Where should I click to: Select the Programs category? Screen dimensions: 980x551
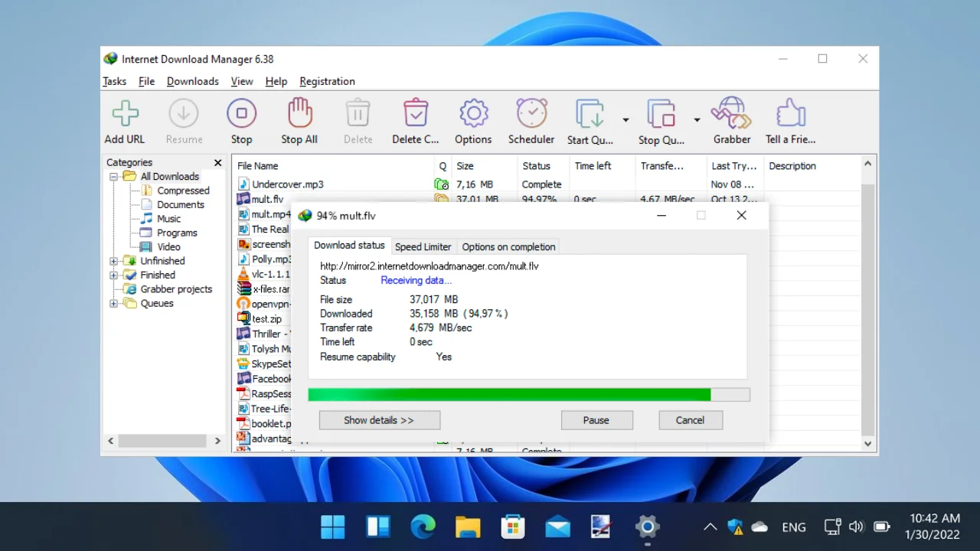pos(177,233)
